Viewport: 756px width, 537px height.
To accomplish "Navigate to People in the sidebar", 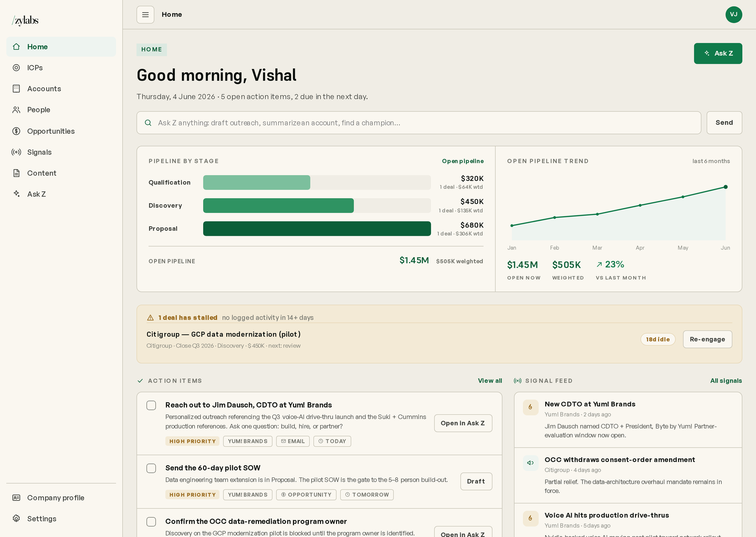I will [x=61, y=110].
